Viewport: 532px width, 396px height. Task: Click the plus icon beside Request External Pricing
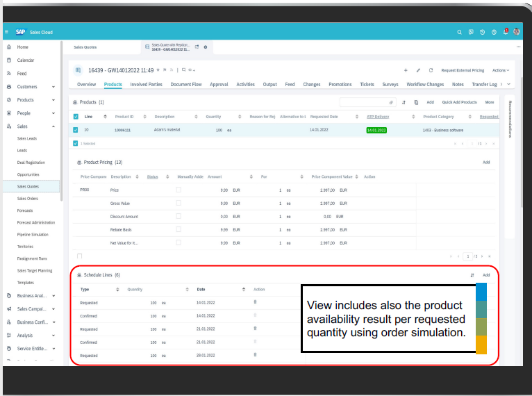pos(406,70)
